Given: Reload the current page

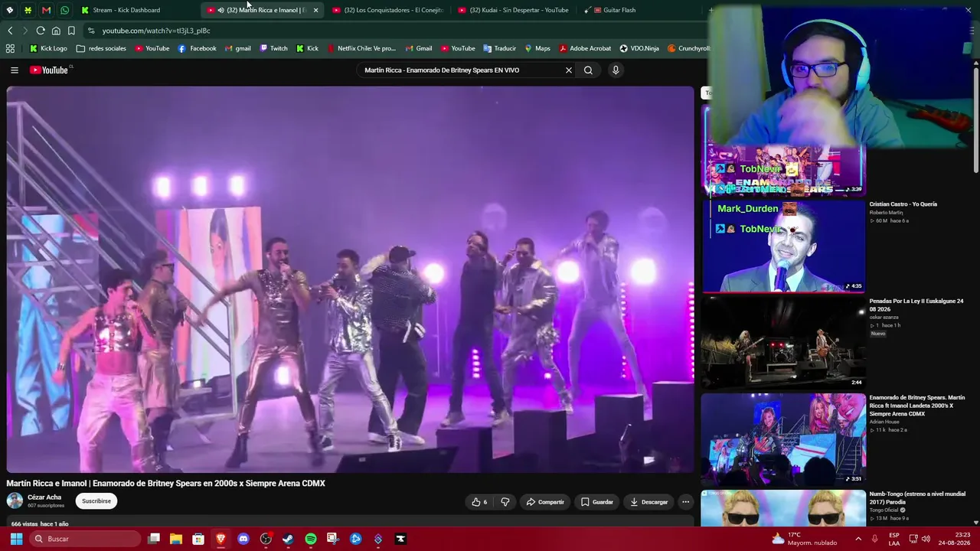Looking at the screenshot, I should [41, 31].
